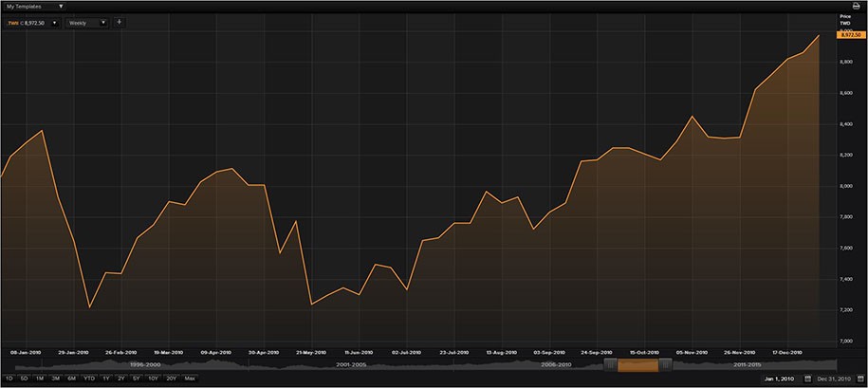Click the 7,000 price axis label
The width and height of the screenshot is (868, 388).
[847, 342]
